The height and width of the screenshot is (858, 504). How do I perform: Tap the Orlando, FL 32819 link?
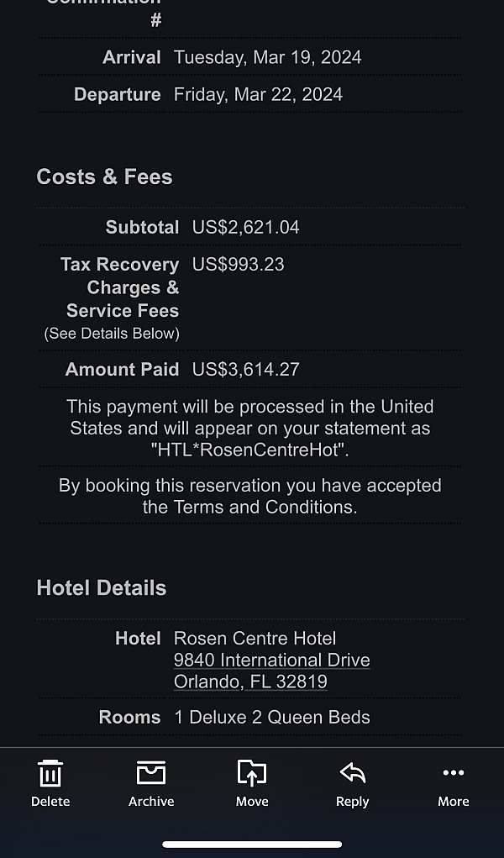pos(250,682)
